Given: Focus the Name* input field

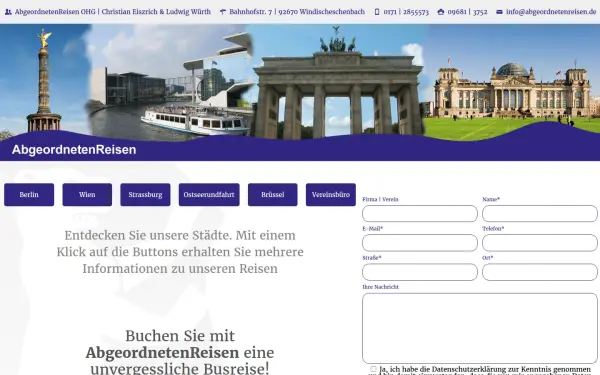Looking at the screenshot, I should (x=540, y=214).
